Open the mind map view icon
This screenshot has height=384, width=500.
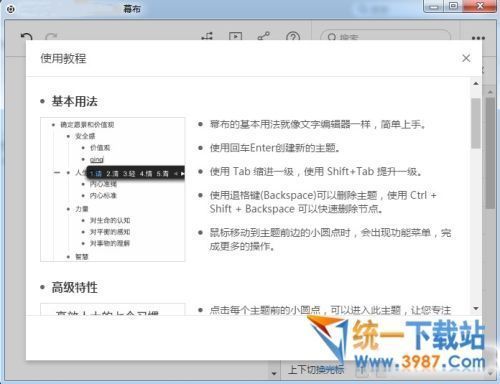pos(207,36)
